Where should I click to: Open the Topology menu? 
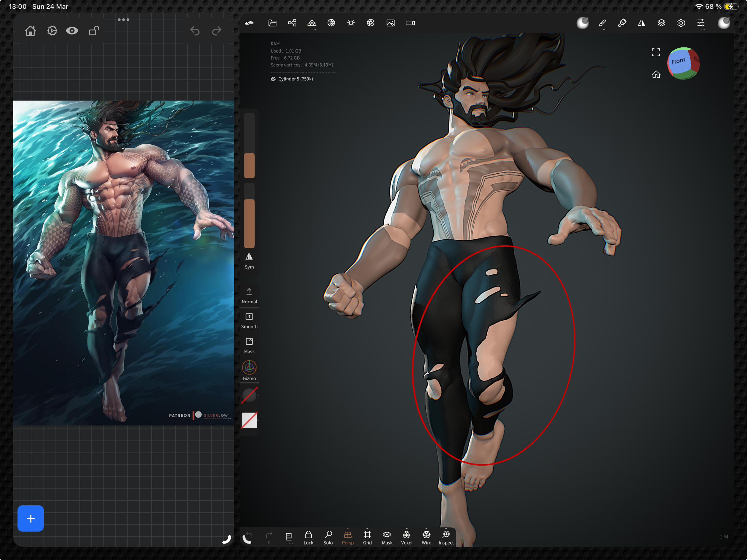tap(312, 23)
